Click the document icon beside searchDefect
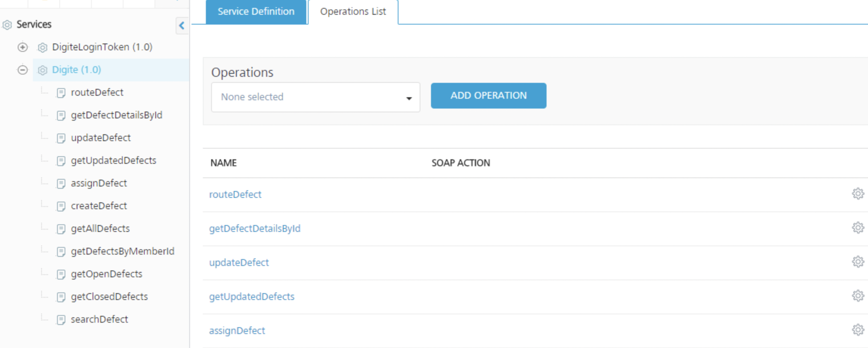This screenshot has height=348, width=868. click(x=61, y=320)
